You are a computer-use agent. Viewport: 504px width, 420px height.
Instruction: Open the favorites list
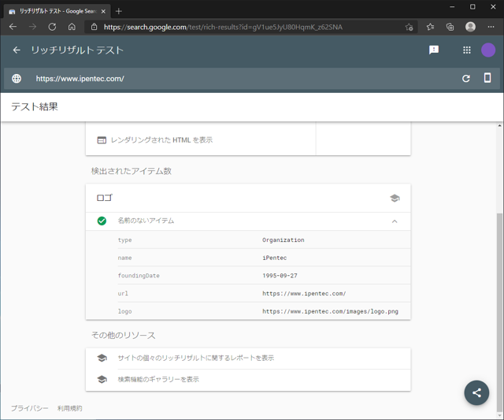click(x=430, y=27)
